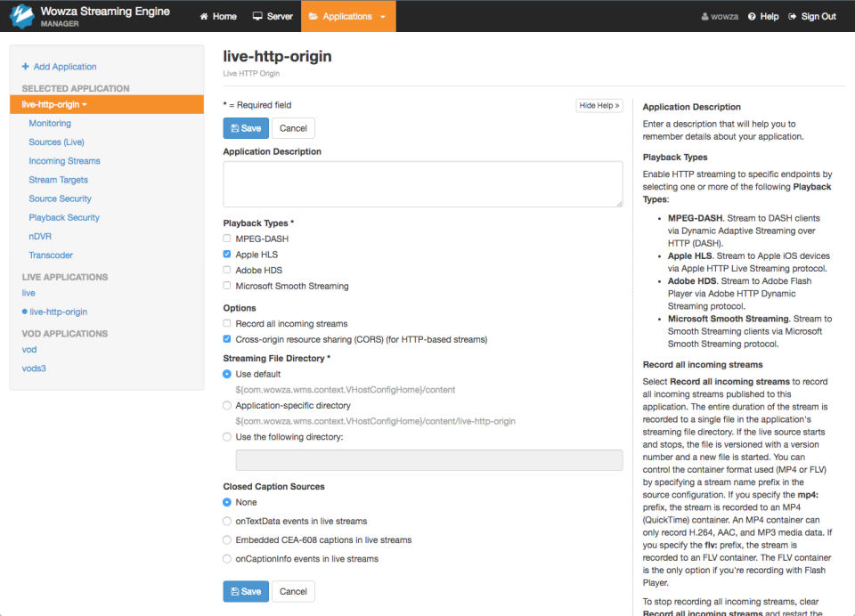Open Incoming Streams in the sidebar
The height and width of the screenshot is (616, 855).
click(64, 161)
